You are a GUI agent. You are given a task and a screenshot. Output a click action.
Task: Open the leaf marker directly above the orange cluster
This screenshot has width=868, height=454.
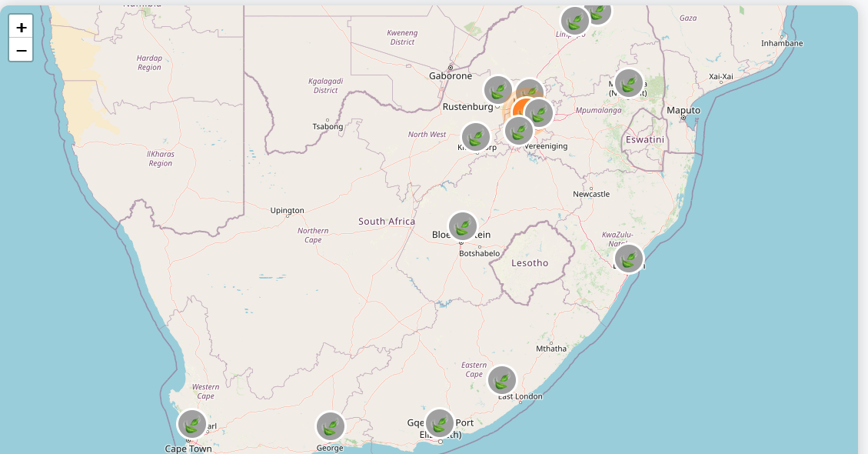tap(530, 91)
